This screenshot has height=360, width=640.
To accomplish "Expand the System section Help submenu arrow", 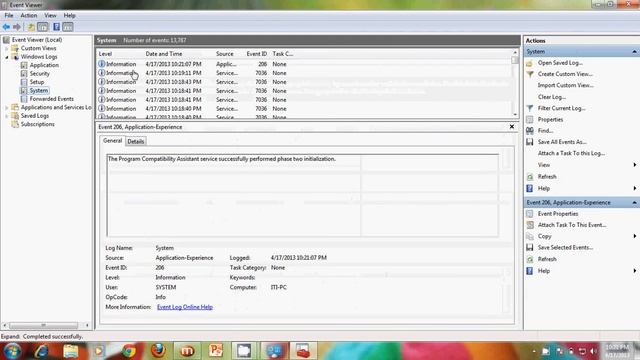I will click(634, 188).
